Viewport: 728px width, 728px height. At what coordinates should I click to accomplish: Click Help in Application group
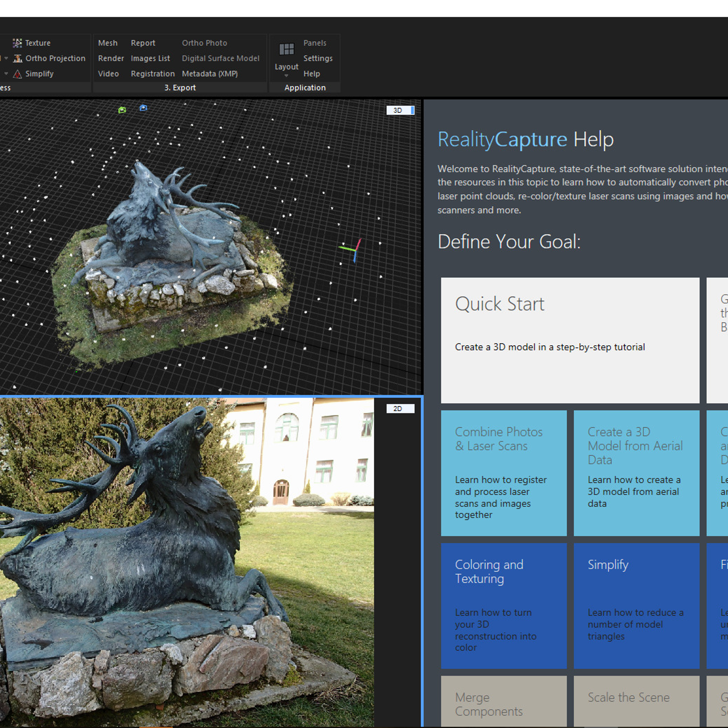[x=312, y=74]
